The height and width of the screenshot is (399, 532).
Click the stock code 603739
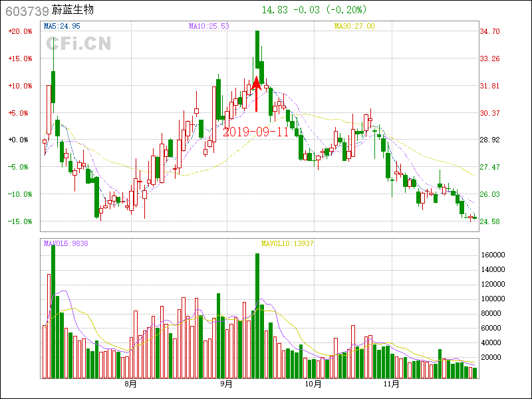[x=27, y=10]
